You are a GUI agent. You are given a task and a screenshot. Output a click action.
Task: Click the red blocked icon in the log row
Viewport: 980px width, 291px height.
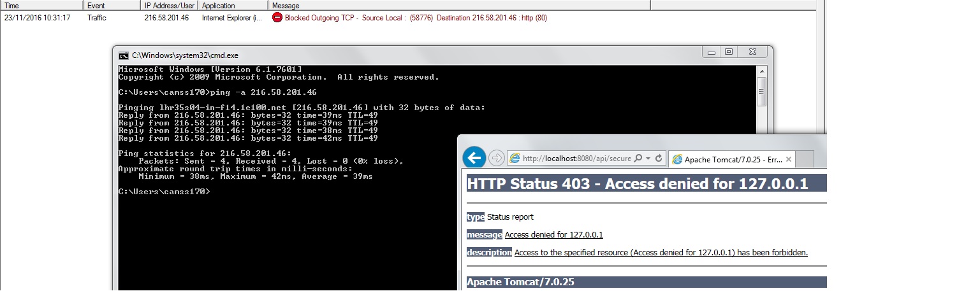tap(277, 18)
